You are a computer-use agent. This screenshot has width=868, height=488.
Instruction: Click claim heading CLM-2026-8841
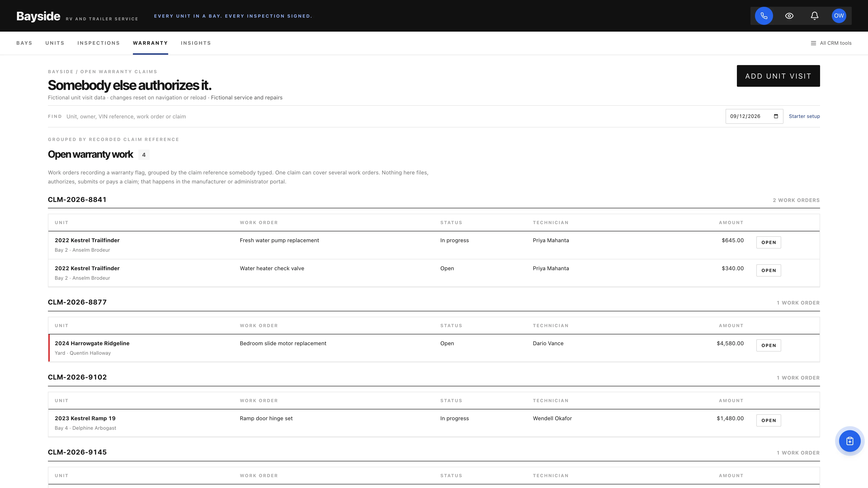[x=77, y=200]
